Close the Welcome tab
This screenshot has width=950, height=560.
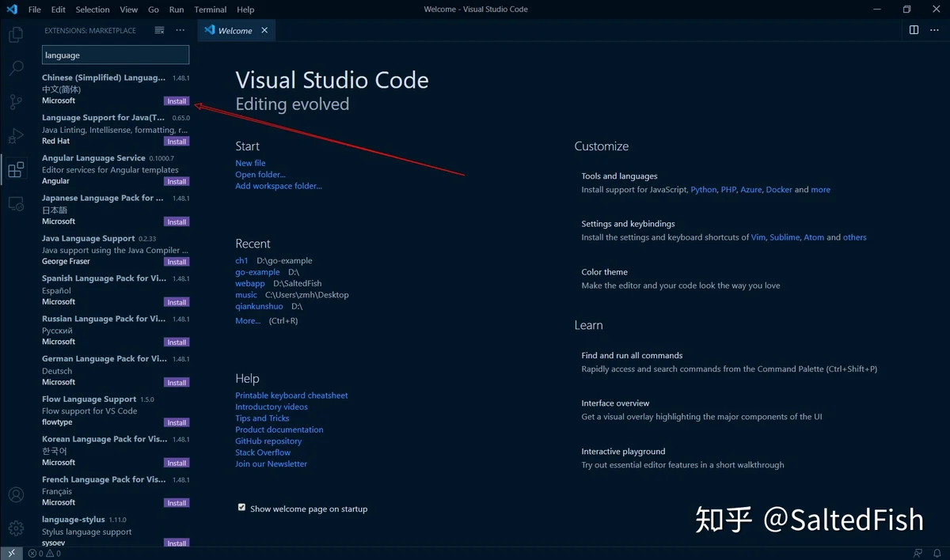[264, 30]
